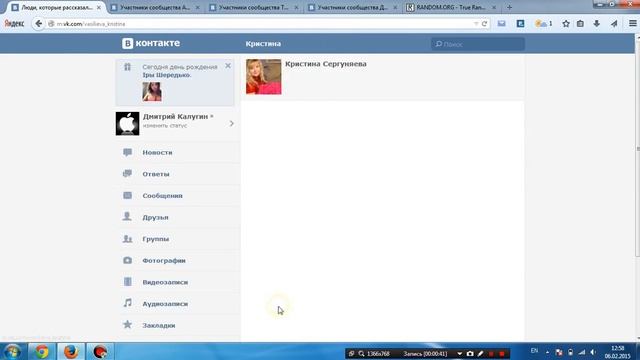Open the recorder dropdown arrow
640x360 pixels.
pos(460,353)
